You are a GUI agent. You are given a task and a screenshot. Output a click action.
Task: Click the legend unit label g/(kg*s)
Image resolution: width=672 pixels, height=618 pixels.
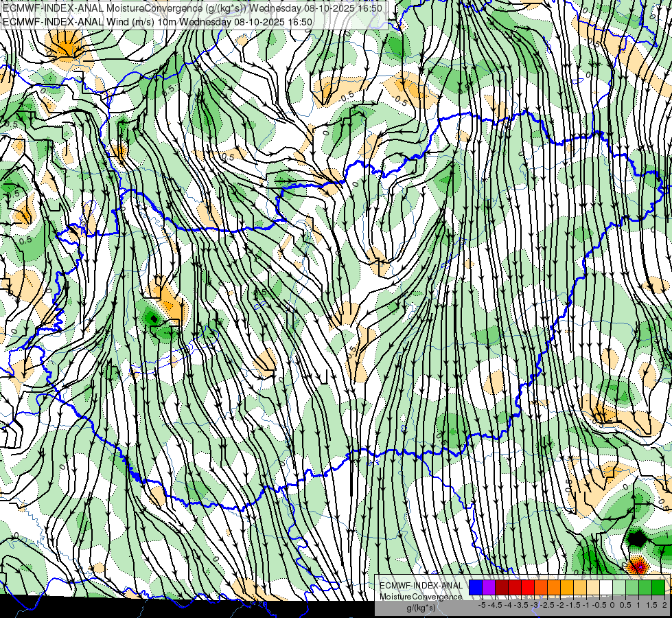click(421, 608)
